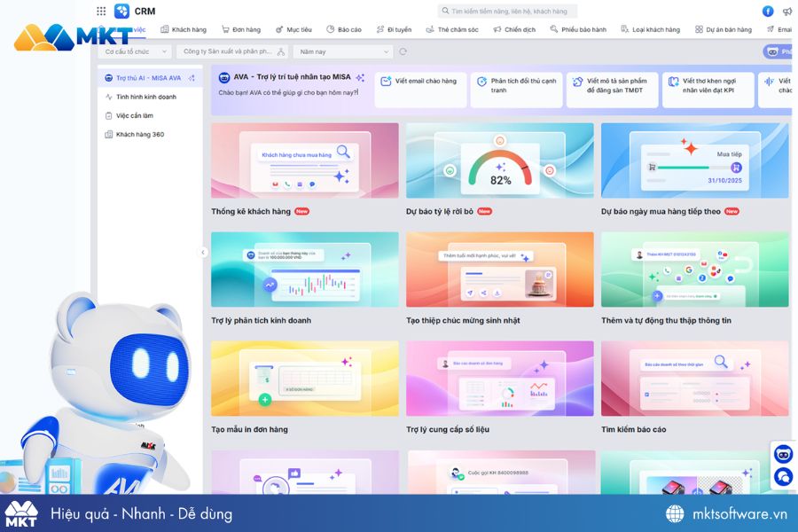Click the organization tree icon in the company field
The image size is (798, 532).
[x=280, y=51]
